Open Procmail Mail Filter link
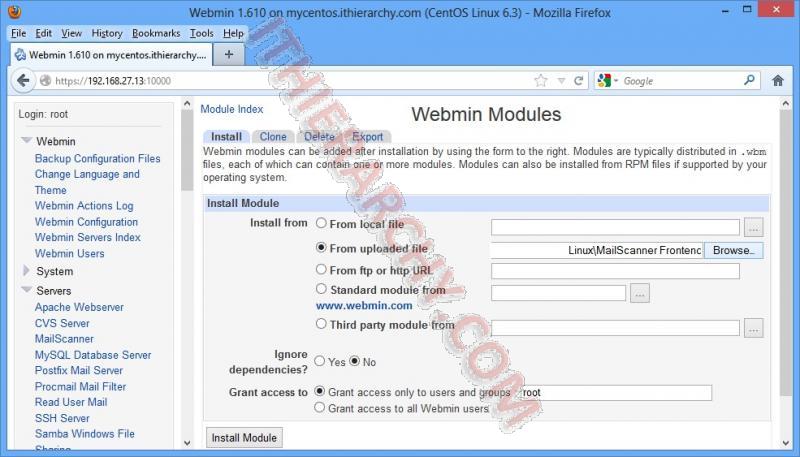800x457 pixels. [80, 387]
